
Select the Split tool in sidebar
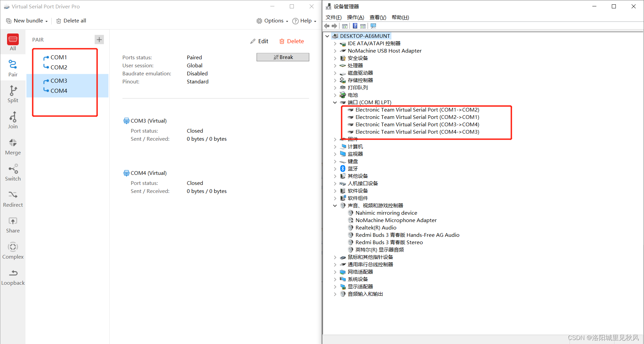pos(13,94)
